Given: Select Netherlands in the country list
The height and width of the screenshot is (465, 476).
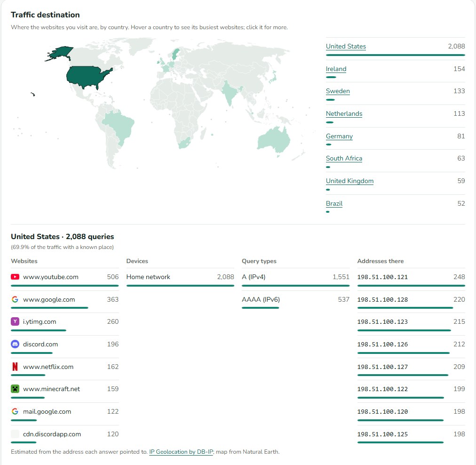Looking at the screenshot, I should tap(344, 113).
